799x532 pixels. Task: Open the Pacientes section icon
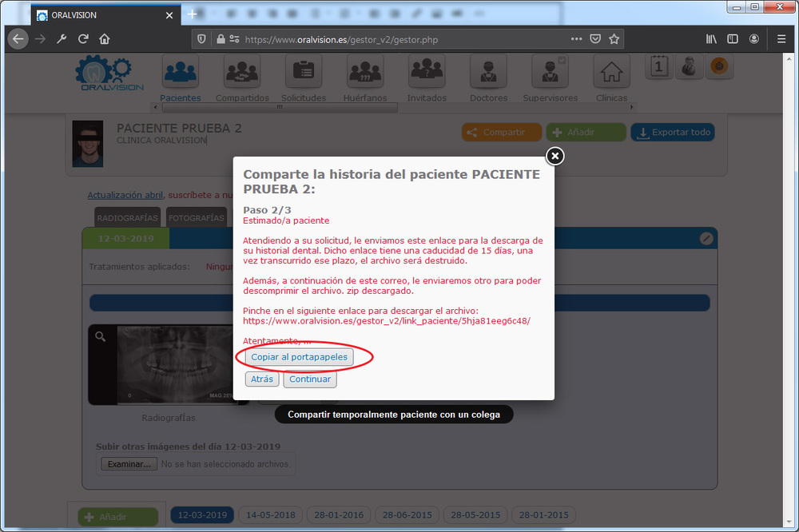[x=181, y=73]
